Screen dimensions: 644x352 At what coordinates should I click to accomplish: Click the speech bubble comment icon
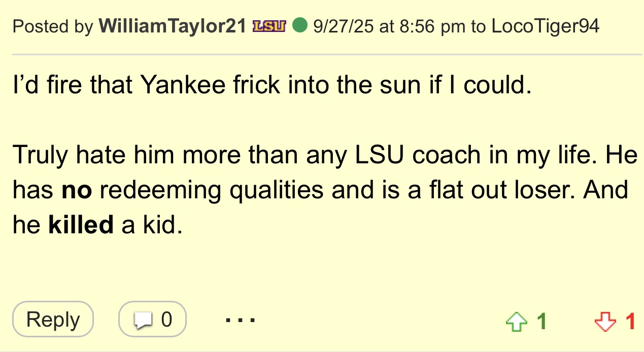(143, 321)
